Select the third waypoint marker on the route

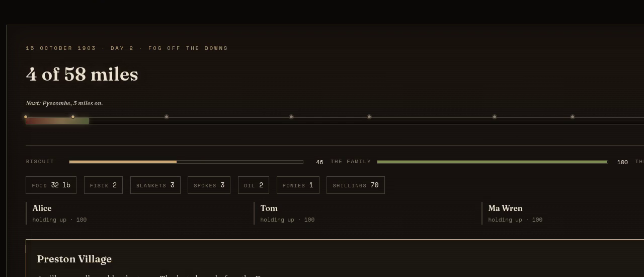pyautogui.click(x=167, y=117)
